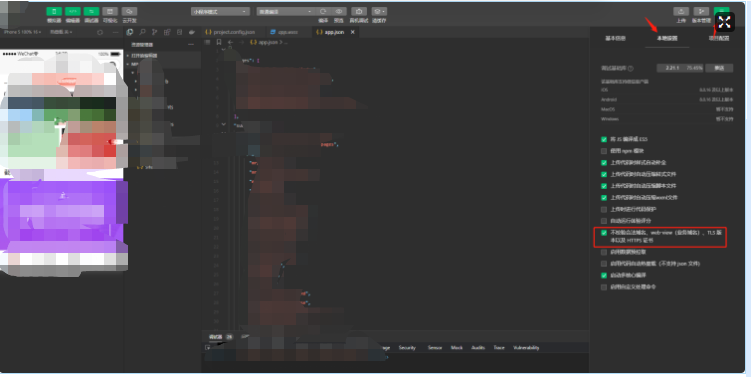Click the list icon left of bookmark
This screenshot has height=381, width=752.
(208, 42)
